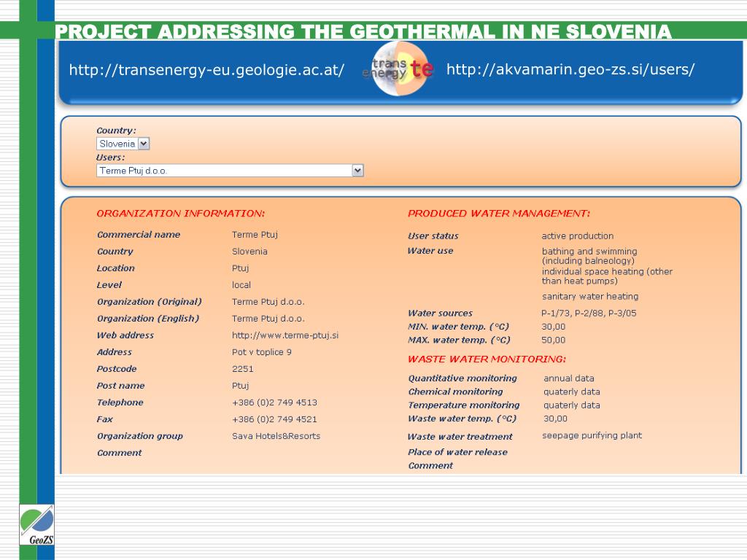Select fax number +386 (0)2 749 4521
747x560 pixels.
point(274,419)
